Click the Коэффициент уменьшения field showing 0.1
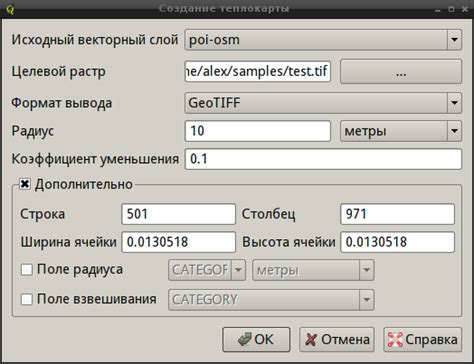 pyautogui.click(x=323, y=159)
